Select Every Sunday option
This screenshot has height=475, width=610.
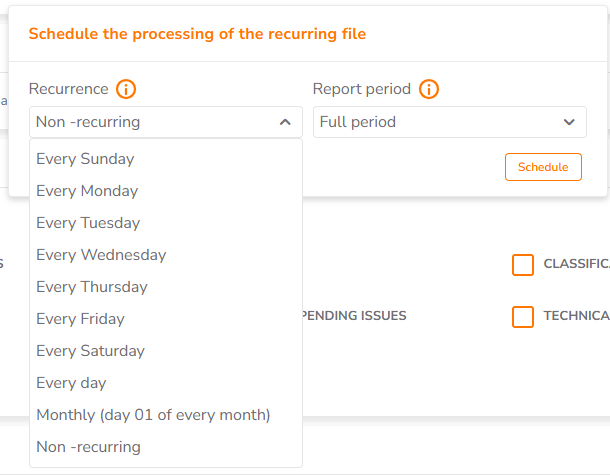pos(166,159)
